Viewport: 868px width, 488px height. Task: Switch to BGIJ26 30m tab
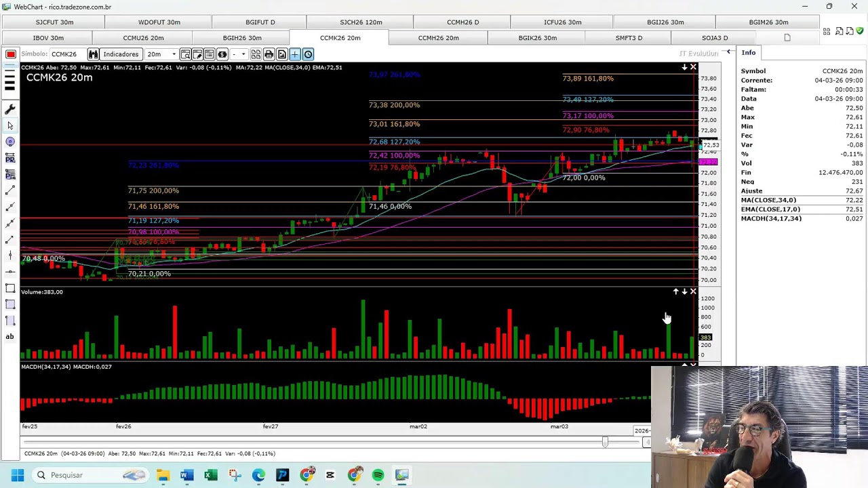[x=665, y=22]
